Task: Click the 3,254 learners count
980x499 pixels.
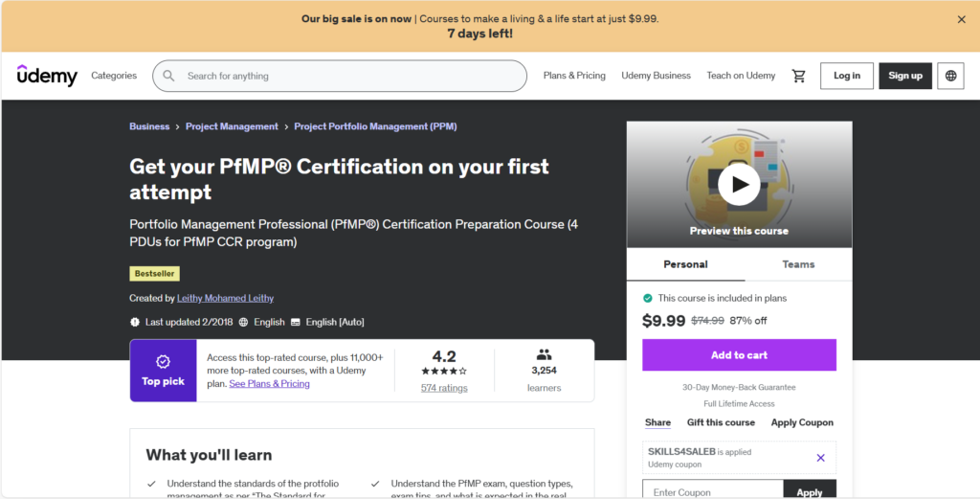Action: (544, 371)
